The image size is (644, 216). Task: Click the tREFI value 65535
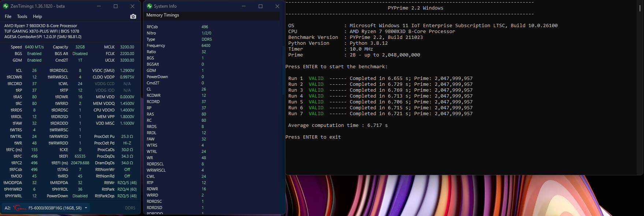[80, 156]
